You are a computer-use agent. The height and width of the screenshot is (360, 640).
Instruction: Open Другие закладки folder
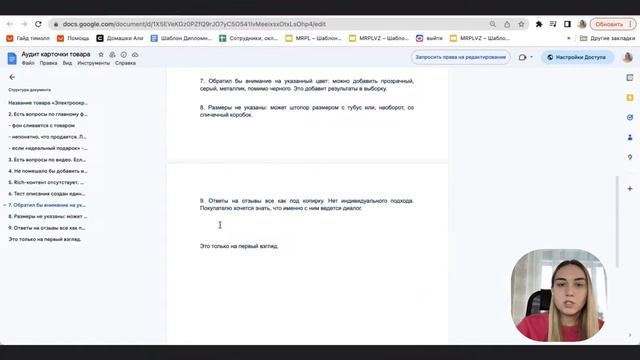[x=607, y=38]
